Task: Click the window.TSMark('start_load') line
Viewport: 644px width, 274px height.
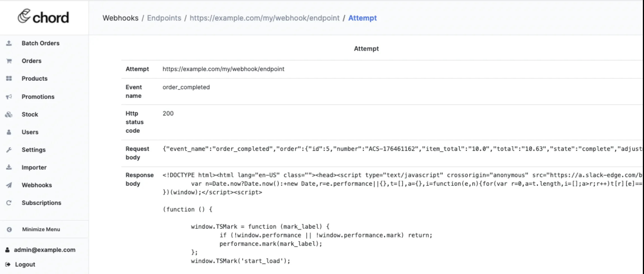Action: pyautogui.click(x=241, y=261)
